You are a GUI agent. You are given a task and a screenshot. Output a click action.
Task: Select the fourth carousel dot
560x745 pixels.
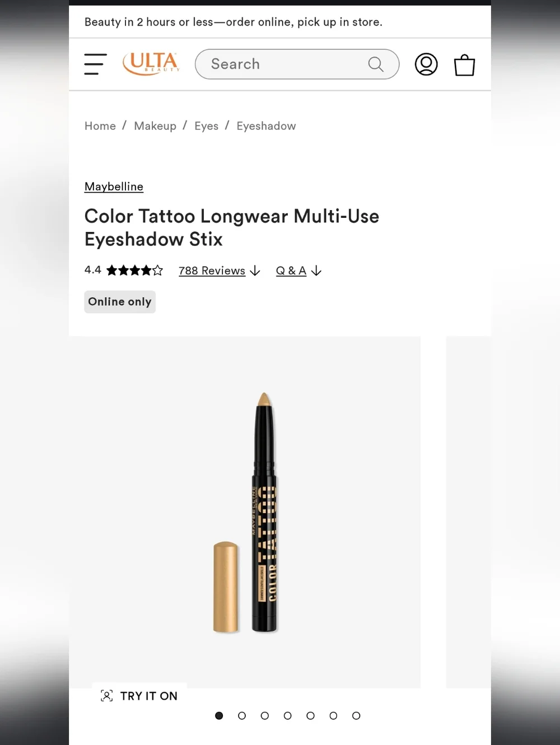point(288,716)
